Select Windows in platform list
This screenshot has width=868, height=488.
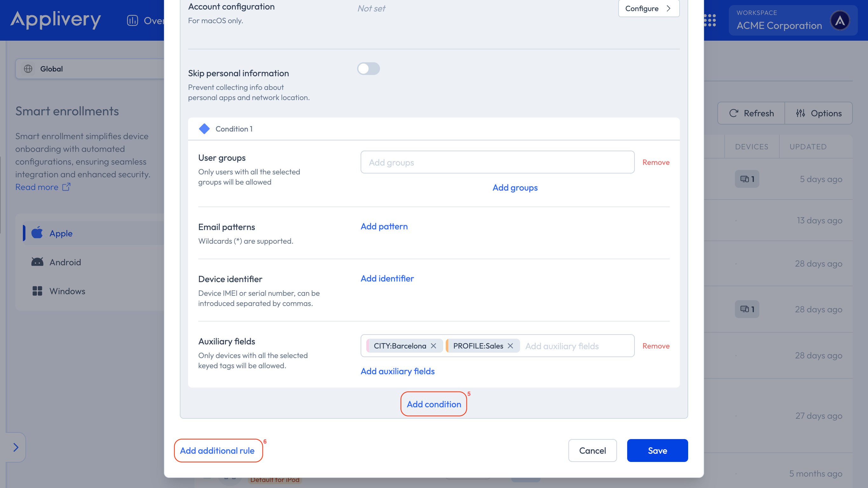pyautogui.click(x=67, y=291)
